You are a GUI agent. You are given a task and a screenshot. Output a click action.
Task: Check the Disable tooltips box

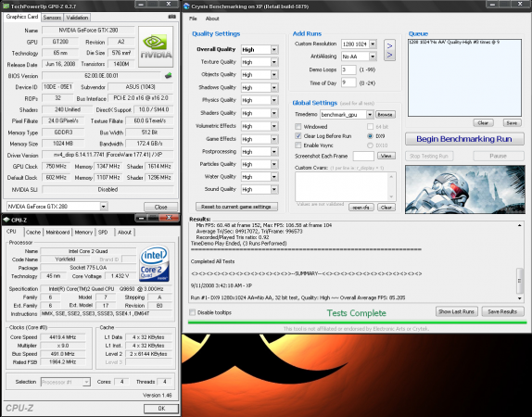193,312
